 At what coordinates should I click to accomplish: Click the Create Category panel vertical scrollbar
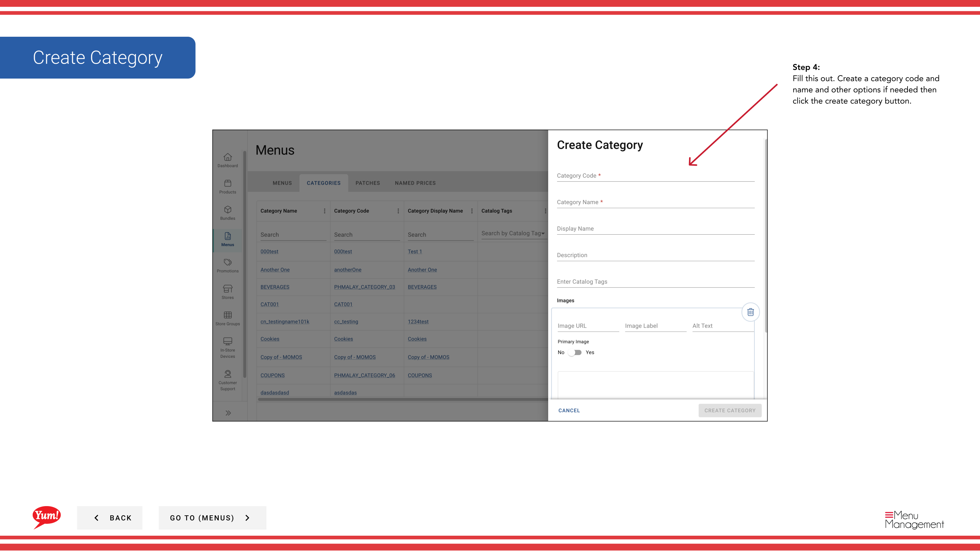coord(765,236)
